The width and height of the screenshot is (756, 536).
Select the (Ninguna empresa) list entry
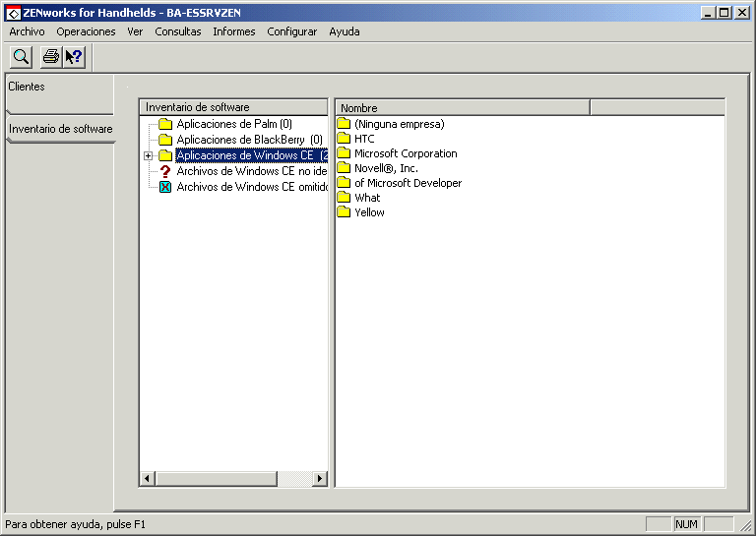[400, 124]
